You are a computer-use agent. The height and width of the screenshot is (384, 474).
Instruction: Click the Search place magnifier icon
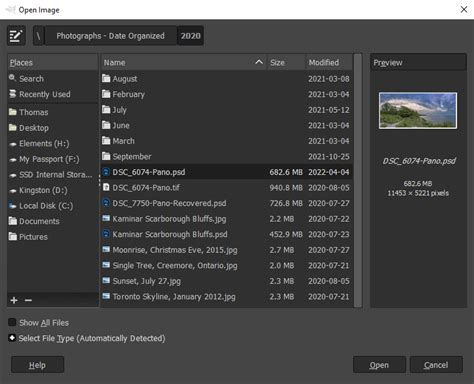pyautogui.click(x=13, y=78)
